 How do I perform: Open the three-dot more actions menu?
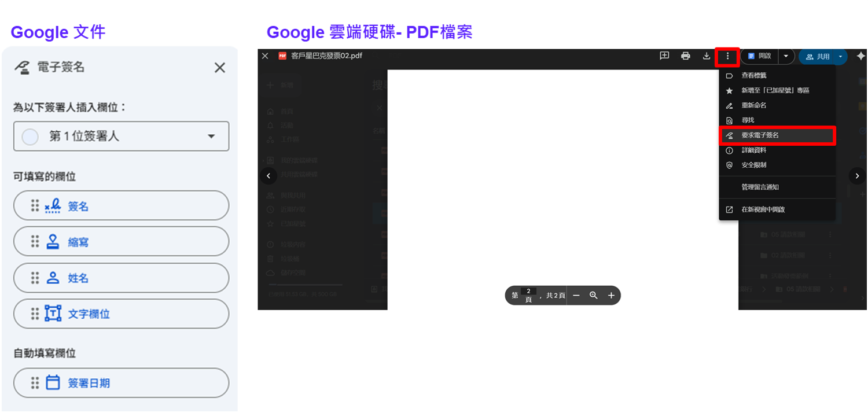click(727, 56)
